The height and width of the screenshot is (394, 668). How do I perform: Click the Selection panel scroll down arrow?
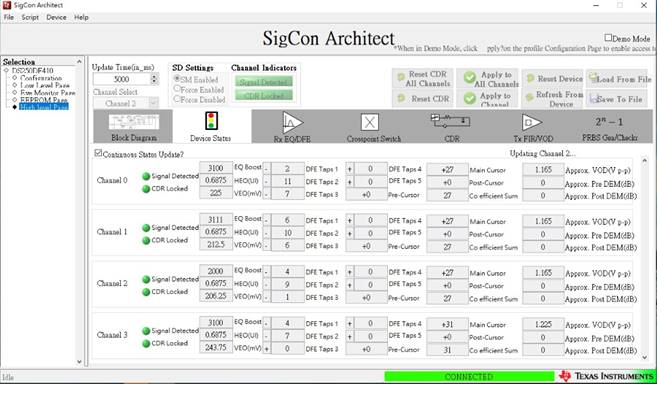(x=79, y=362)
